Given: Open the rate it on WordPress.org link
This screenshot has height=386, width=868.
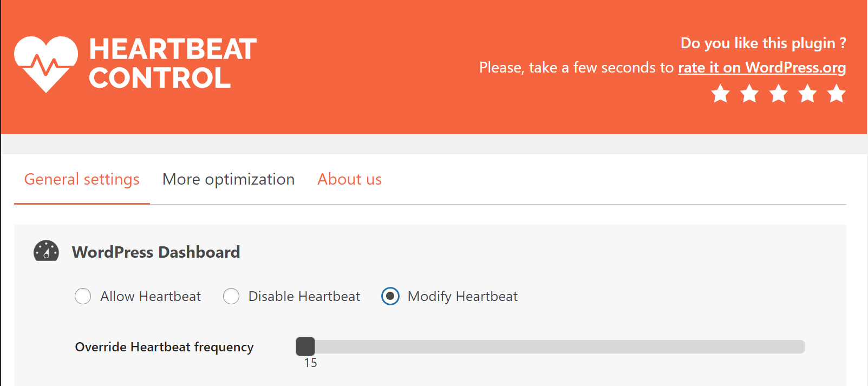Looking at the screenshot, I should point(762,68).
